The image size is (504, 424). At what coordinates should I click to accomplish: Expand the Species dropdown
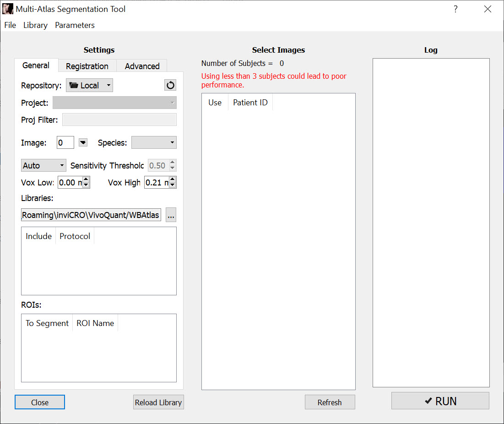[x=154, y=143]
